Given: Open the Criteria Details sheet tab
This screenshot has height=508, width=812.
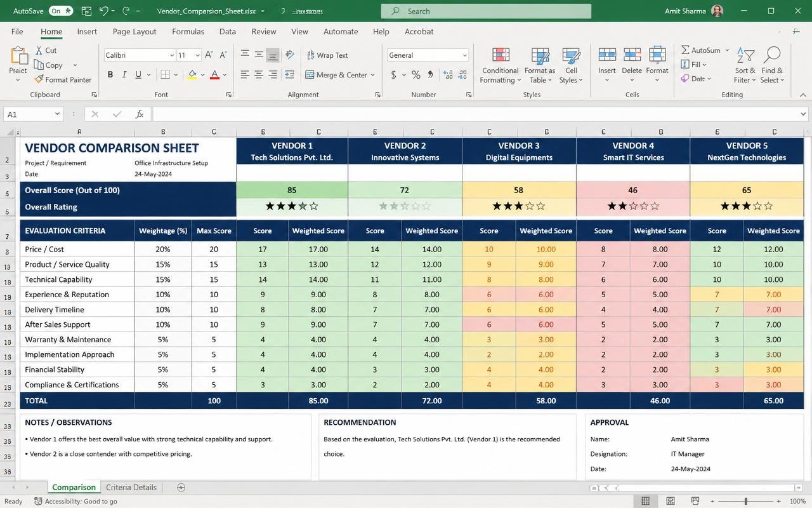Looking at the screenshot, I should (x=131, y=488).
